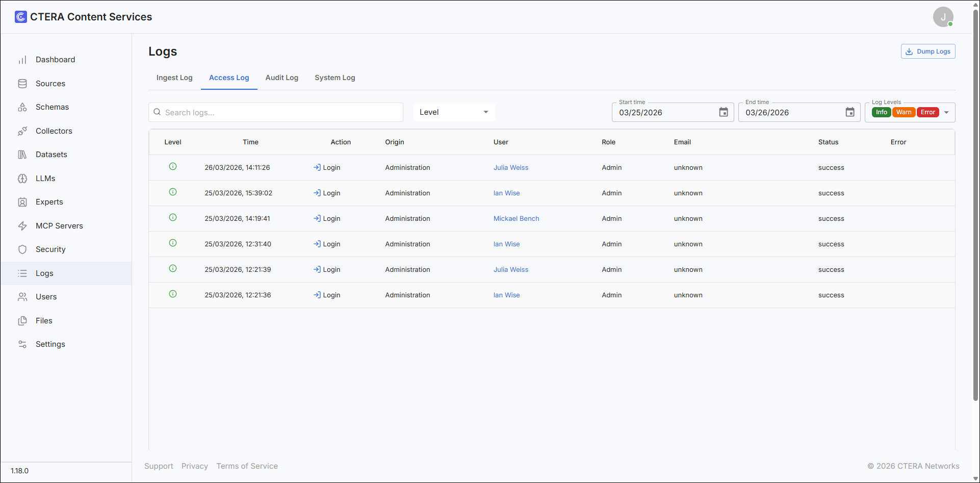Switch to the System Log tab
Screen dimensions: 980x483
coord(335,78)
